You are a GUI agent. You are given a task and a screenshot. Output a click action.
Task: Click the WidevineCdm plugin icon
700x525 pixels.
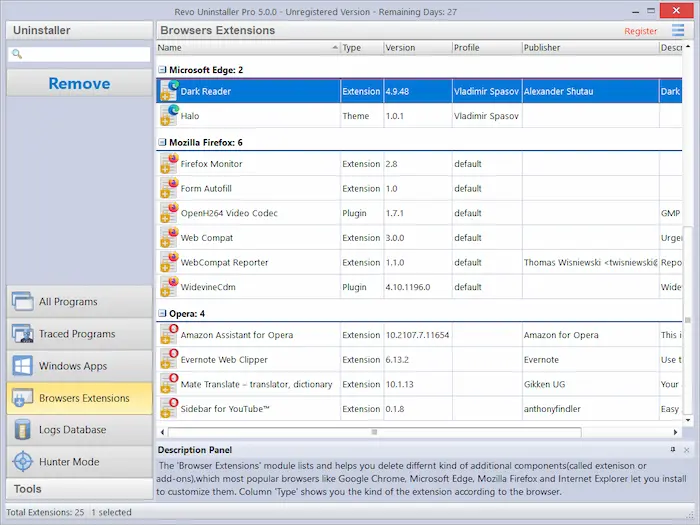pos(169,287)
